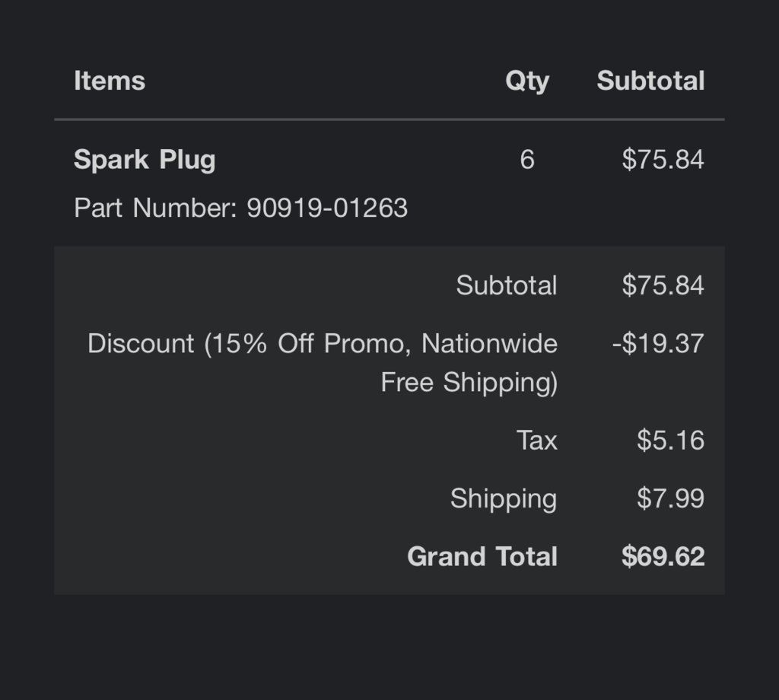Click the Grand Total label
Screen dimensions: 779x700
pyautogui.click(x=482, y=556)
